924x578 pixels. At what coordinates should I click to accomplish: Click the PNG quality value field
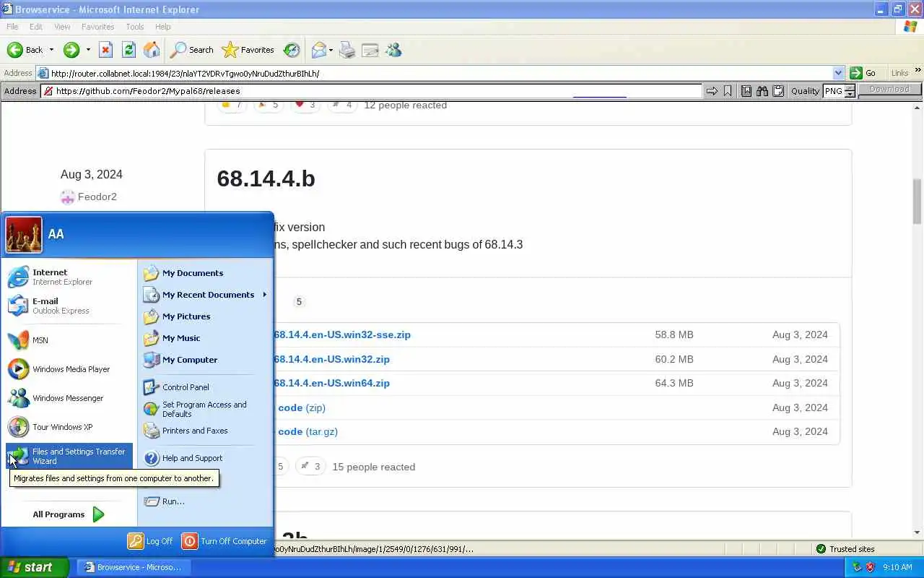[x=833, y=91]
